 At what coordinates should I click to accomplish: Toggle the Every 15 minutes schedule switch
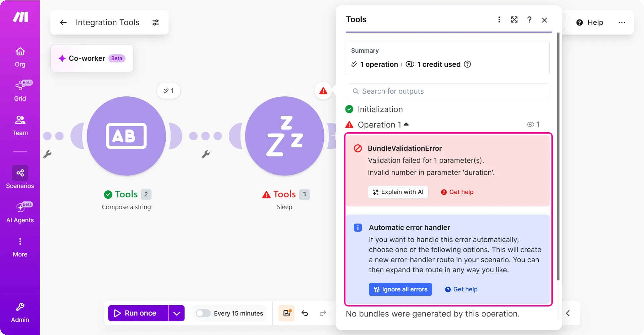pos(203,313)
